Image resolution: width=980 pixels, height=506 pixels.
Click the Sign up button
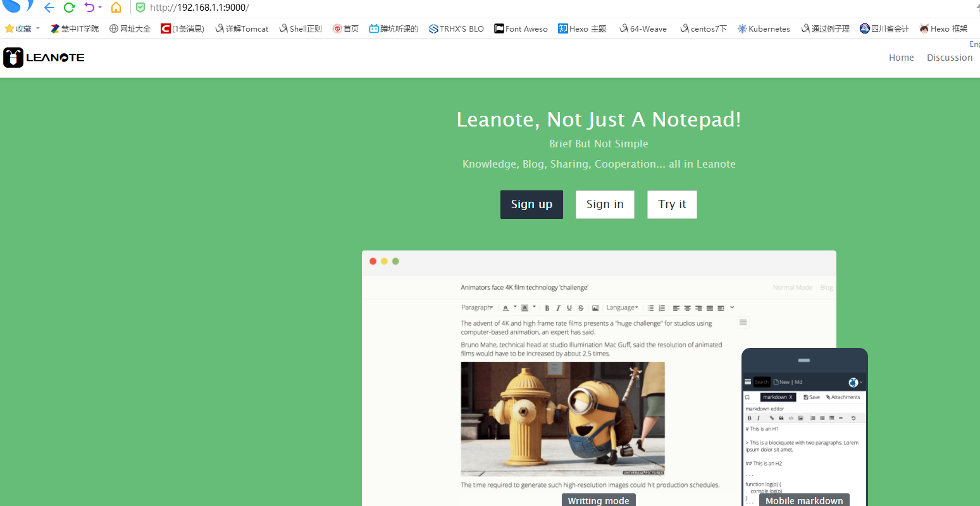click(x=531, y=204)
